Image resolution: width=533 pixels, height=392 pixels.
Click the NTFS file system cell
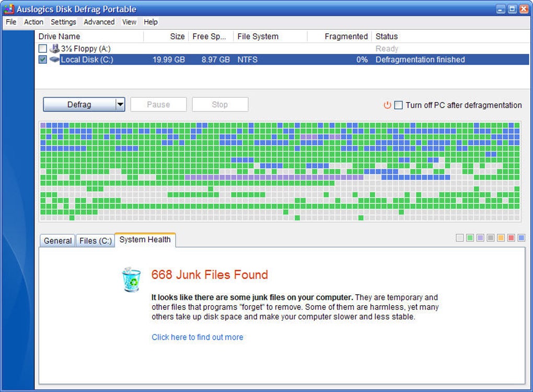pyautogui.click(x=248, y=60)
